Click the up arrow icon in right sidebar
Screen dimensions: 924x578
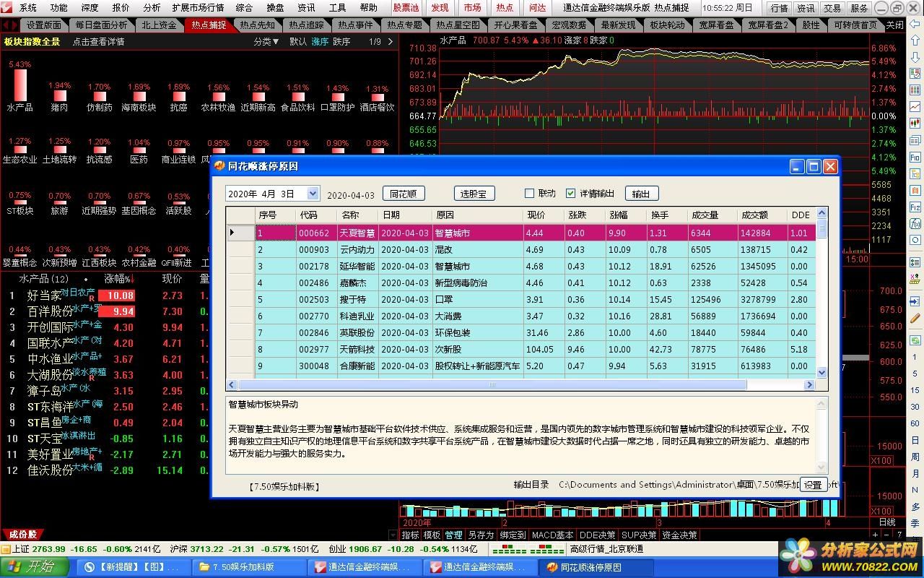pyautogui.click(x=915, y=40)
